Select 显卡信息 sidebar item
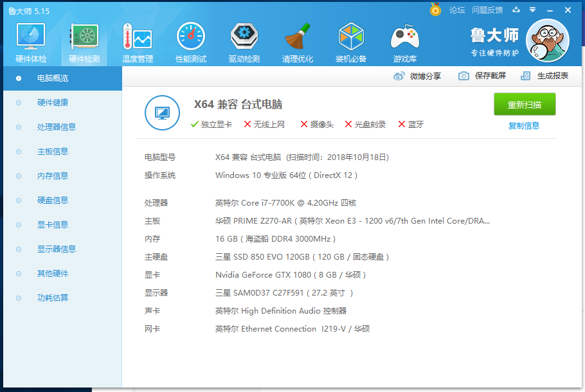 (x=63, y=225)
